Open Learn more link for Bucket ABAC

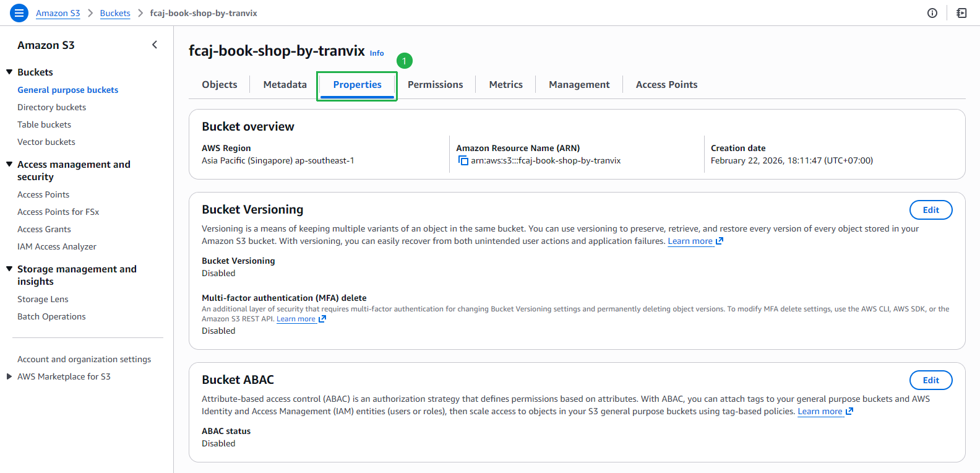pos(820,411)
